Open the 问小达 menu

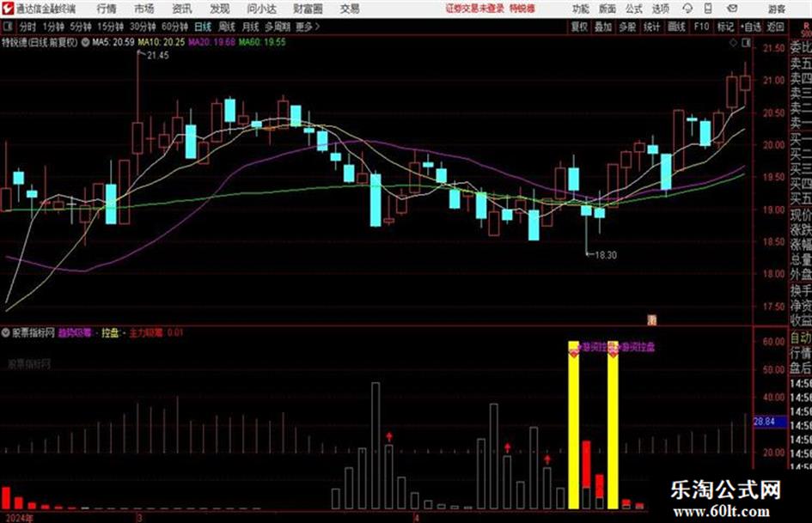point(261,9)
